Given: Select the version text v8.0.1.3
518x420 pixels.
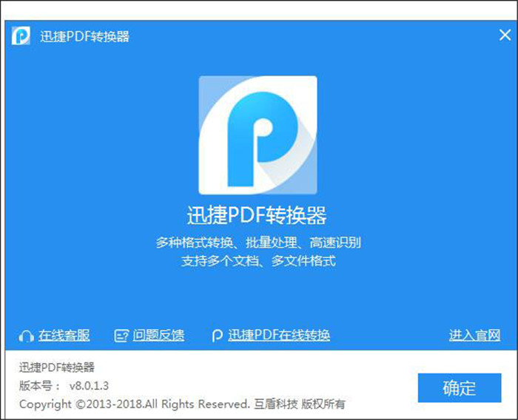Looking at the screenshot, I should [89, 386].
